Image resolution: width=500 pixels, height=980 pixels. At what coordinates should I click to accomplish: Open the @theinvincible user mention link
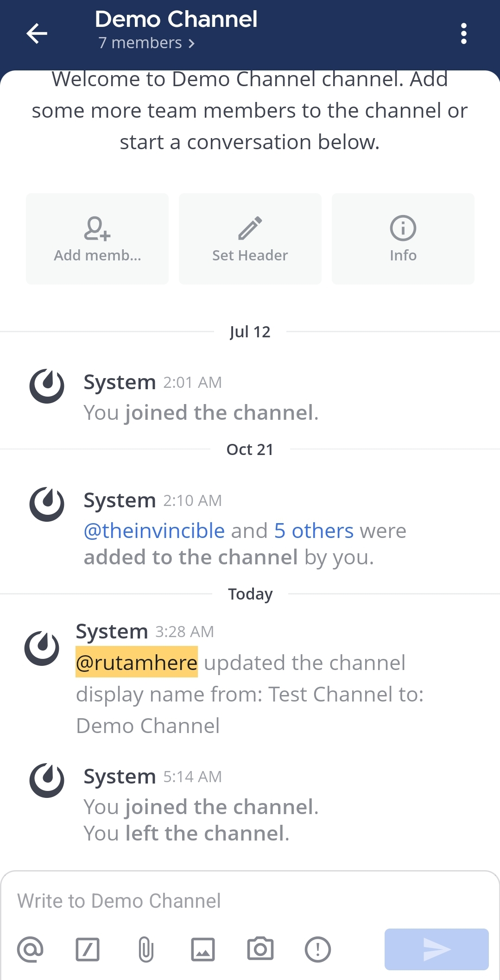(154, 531)
